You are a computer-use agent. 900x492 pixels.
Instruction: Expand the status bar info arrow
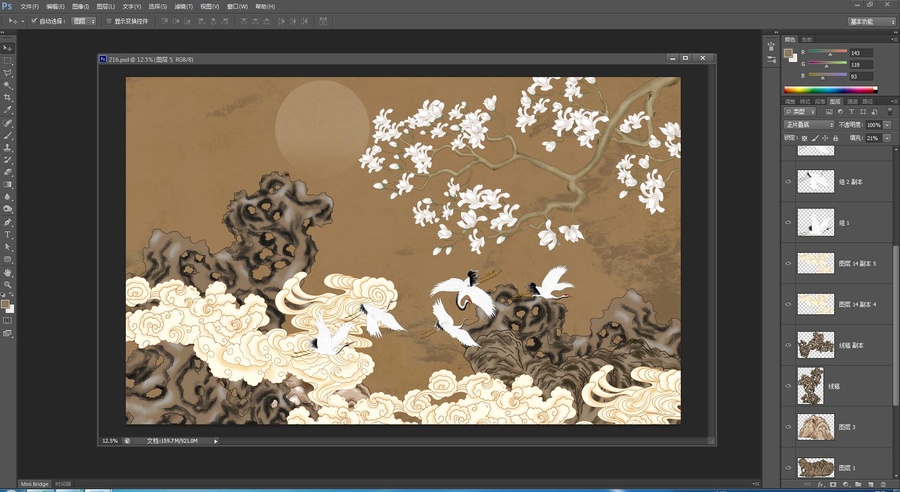click(x=216, y=441)
